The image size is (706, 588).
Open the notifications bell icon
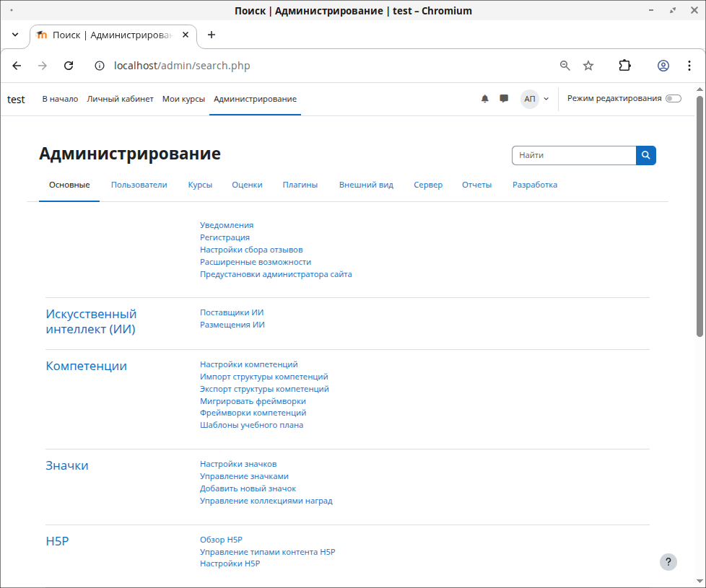coord(485,99)
